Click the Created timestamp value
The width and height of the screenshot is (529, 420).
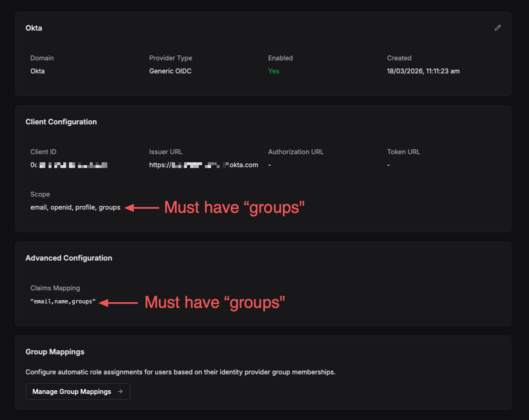pyautogui.click(x=423, y=71)
